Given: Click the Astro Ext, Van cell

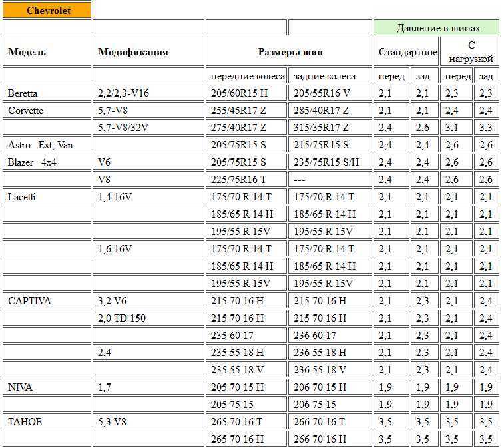Looking at the screenshot, I should (x=47, y=145).
